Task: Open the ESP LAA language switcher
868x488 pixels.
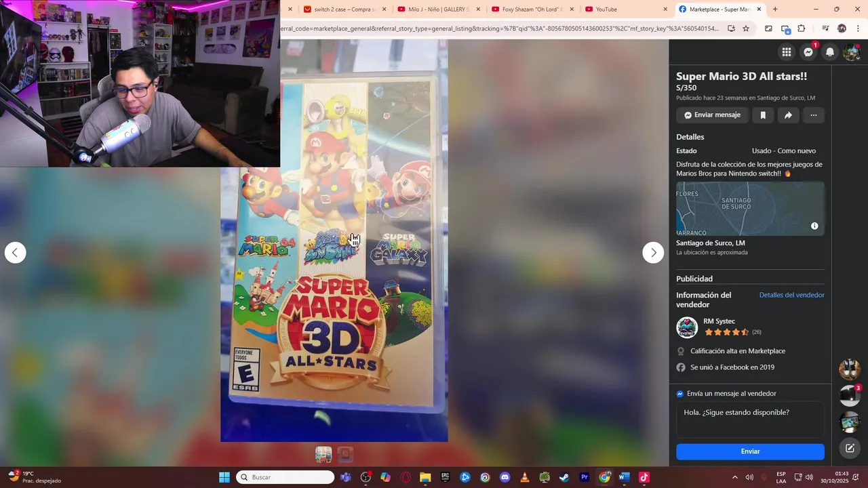Action: click(781, 477)
